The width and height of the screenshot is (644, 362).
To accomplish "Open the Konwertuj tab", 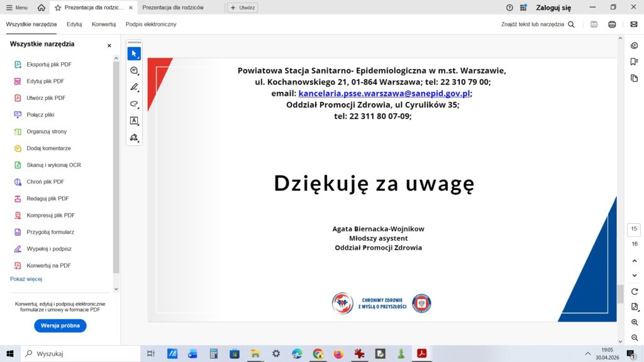I will pos(104,24).
